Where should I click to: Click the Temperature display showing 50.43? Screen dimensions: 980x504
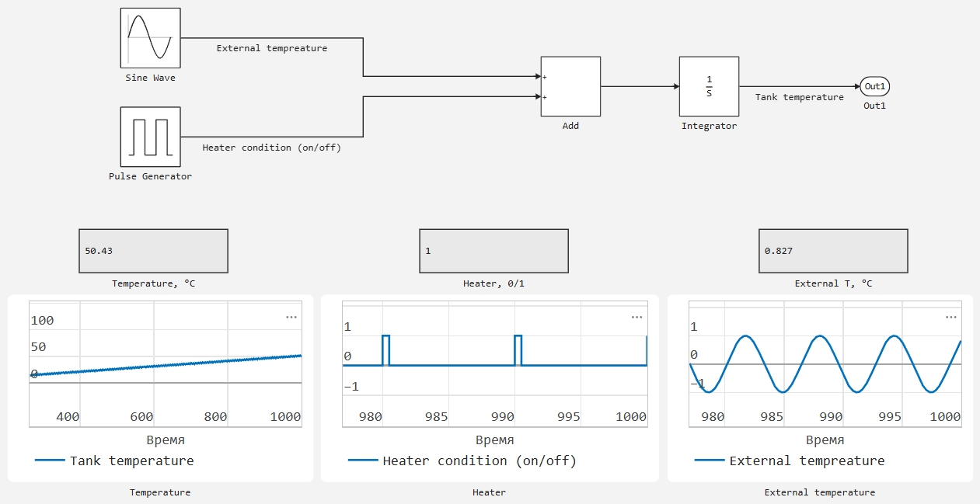pyautogui.click(x=153, y=251)
